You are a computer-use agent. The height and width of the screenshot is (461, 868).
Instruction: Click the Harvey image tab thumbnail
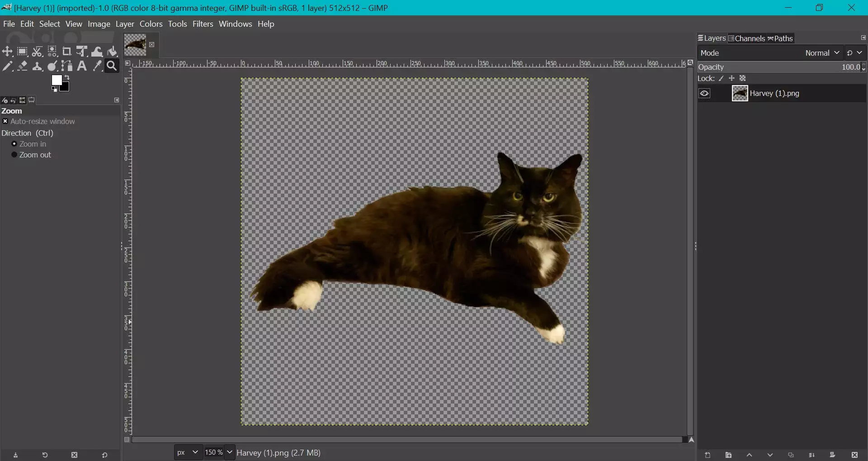tap(135, 45)
